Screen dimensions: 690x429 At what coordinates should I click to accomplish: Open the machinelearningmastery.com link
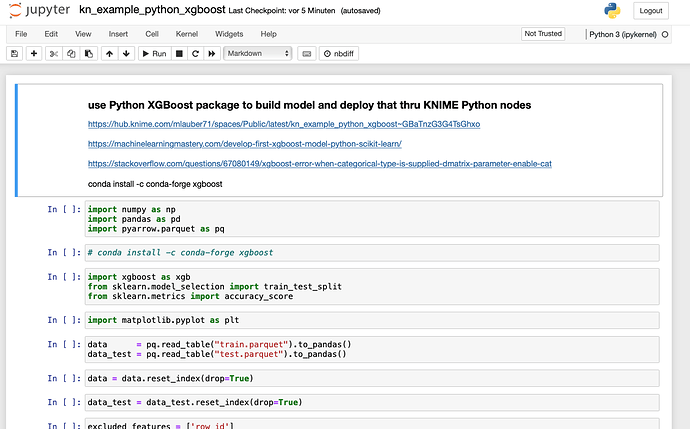point(245,144)
